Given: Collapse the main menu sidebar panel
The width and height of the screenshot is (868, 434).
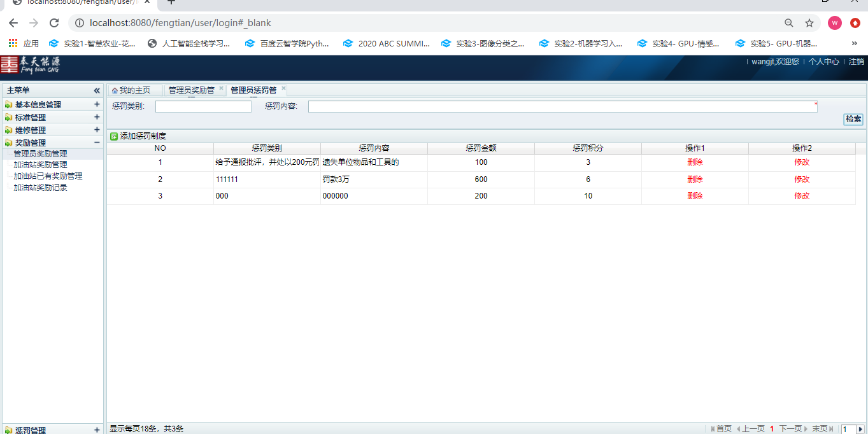Looking at the screenshot, I should 97,91.
